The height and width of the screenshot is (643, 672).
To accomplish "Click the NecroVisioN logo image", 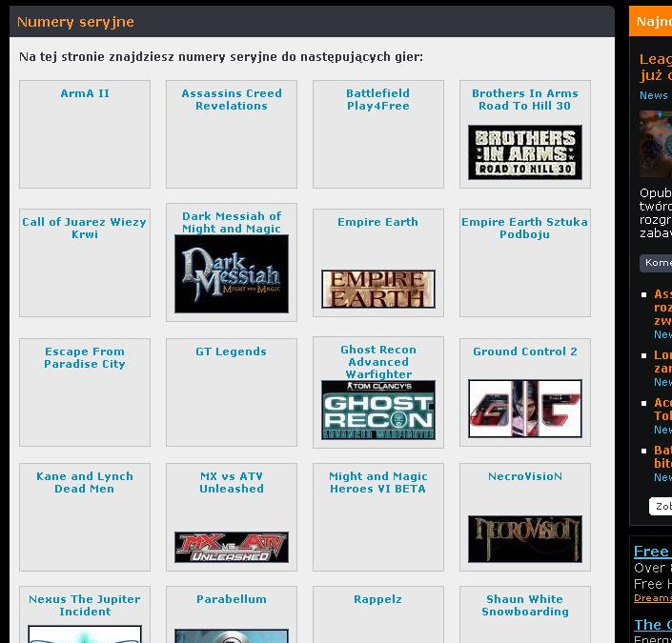I will tap(525, 538).
